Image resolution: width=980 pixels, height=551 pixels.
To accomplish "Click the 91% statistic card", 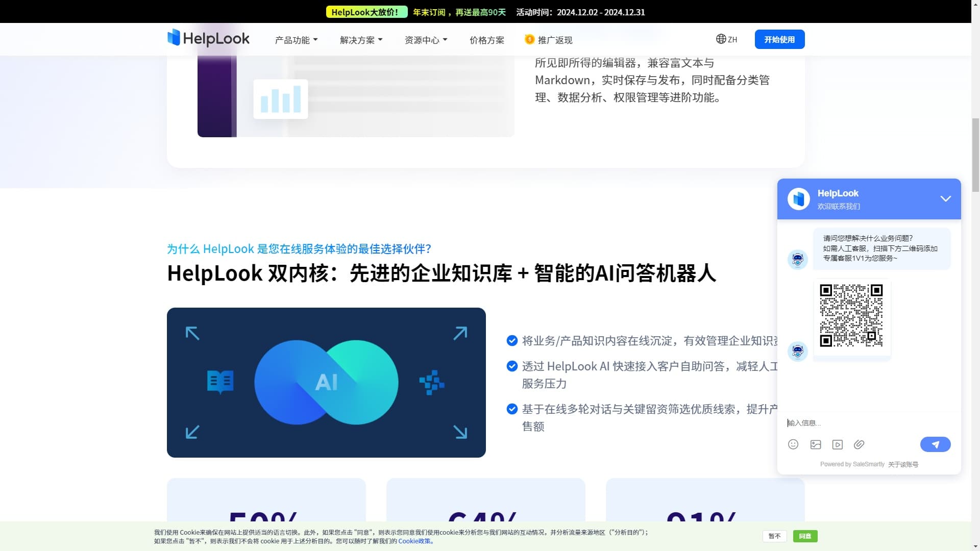I will click(705, 500).
